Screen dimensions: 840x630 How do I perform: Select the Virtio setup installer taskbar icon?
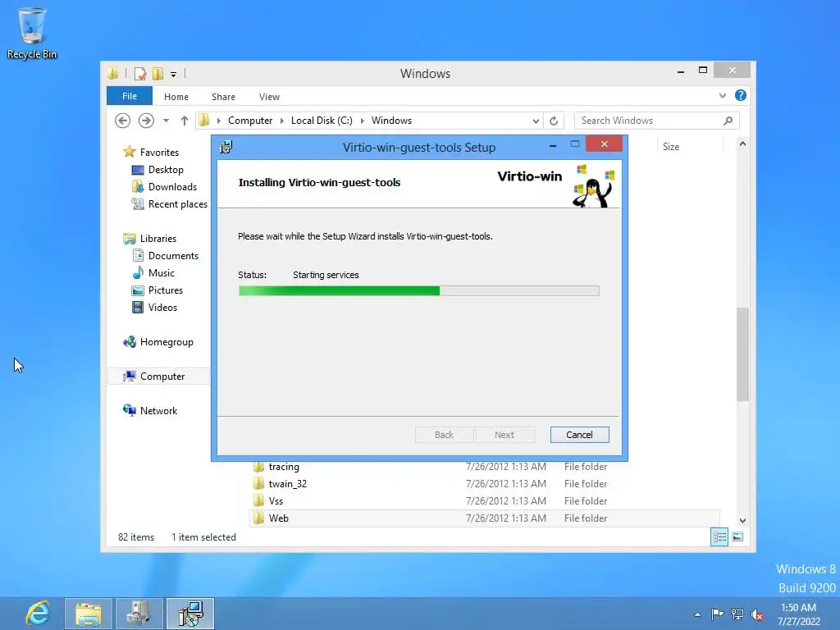tap(190, 614)
